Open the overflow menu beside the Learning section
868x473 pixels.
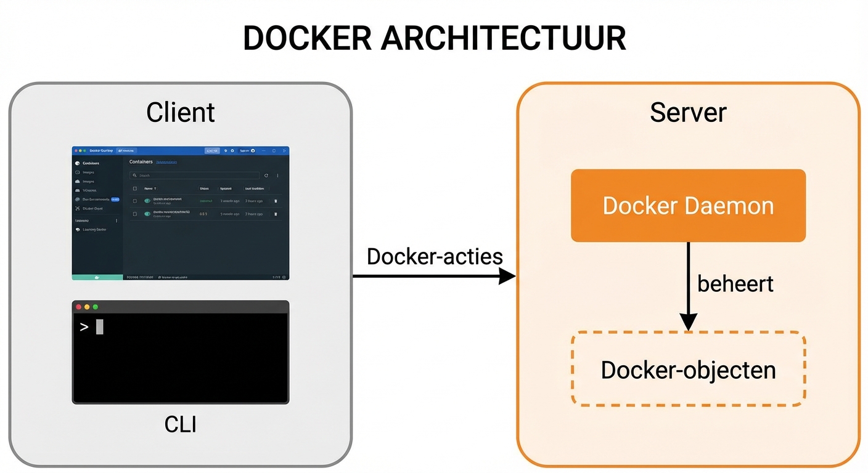tap(117, 220)
